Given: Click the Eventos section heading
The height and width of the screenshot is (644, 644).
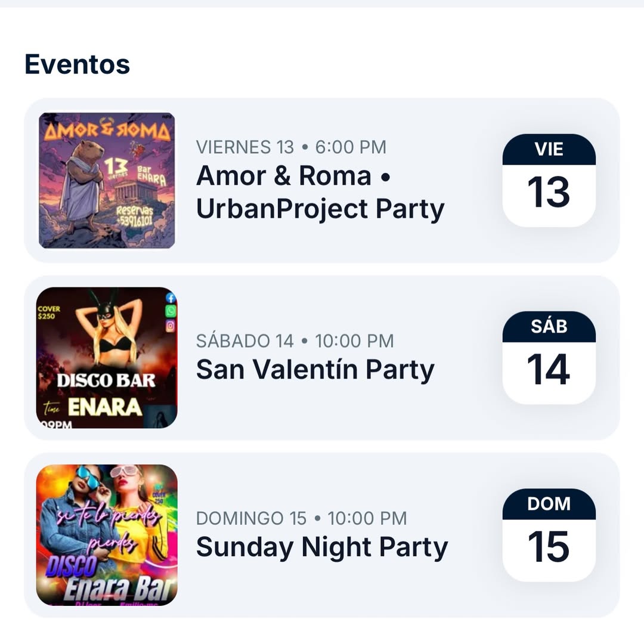Looking at the screenshot, I should tap(77, 64).
